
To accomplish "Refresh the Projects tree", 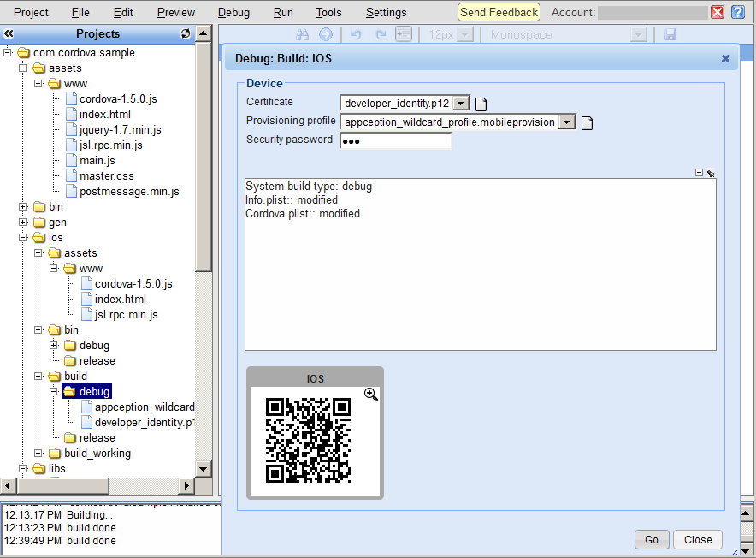I will [186, 33].
